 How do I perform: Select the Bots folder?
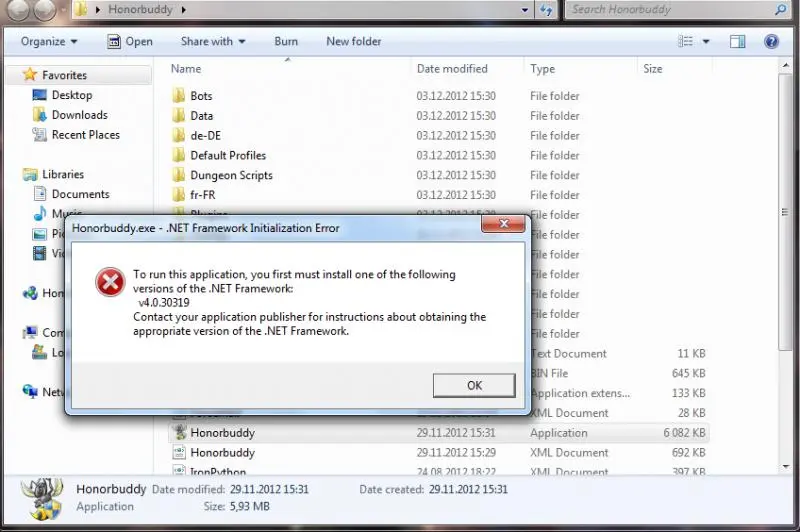coord(201,95)
